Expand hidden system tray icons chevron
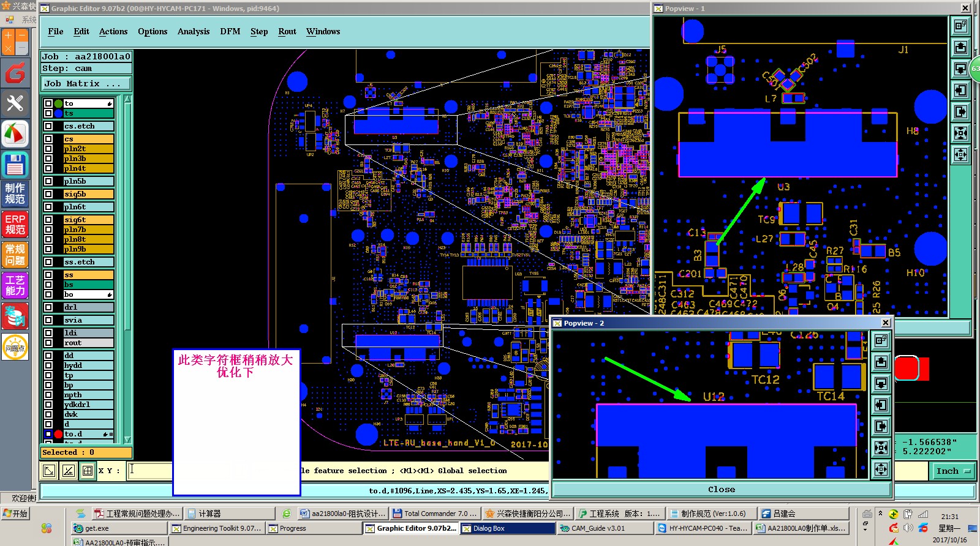Image resolution: width=980 pixels, height=546 pixels. coord(880,513)
